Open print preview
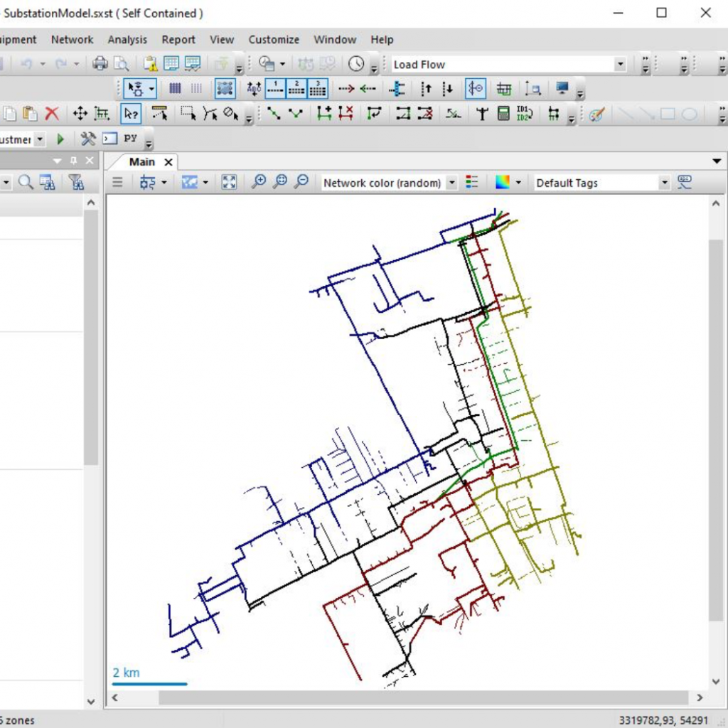 [x=122, y=63]
